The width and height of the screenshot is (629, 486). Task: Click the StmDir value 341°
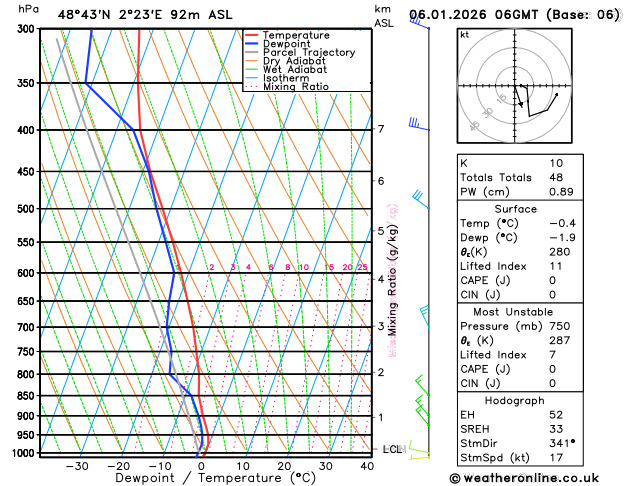click(x=562, y=443)
